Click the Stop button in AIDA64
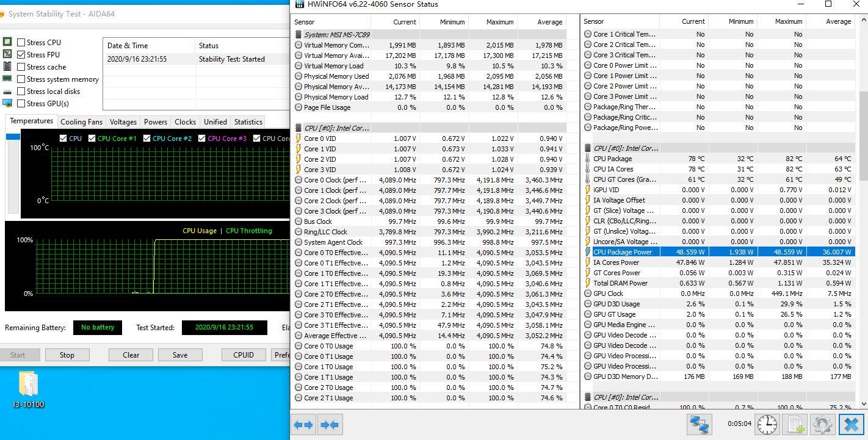Screen dimensions: 868x440 [x=67, y=355]
